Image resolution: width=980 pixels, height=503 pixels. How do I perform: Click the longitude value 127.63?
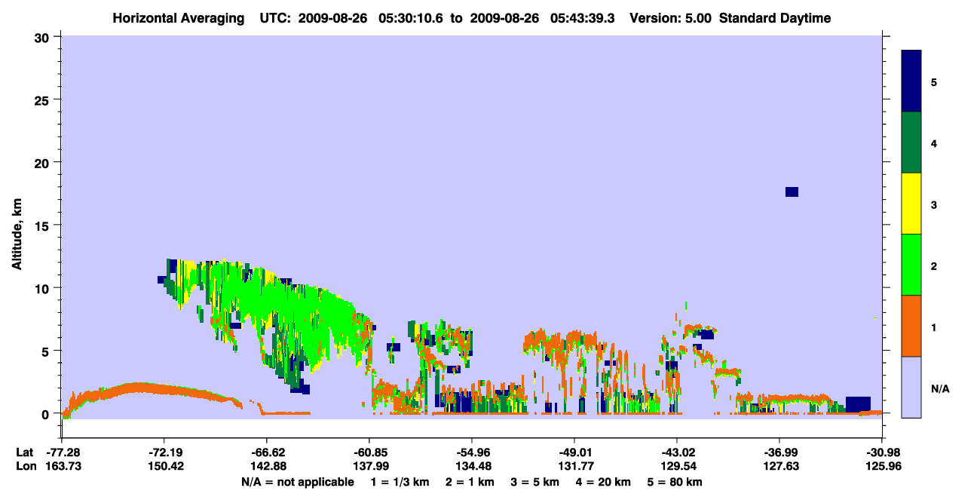779,466
